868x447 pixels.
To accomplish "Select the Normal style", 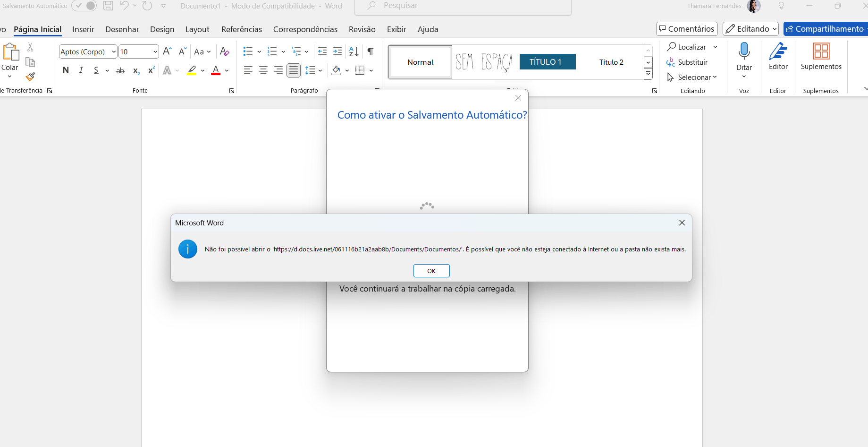I will (420, 62).
